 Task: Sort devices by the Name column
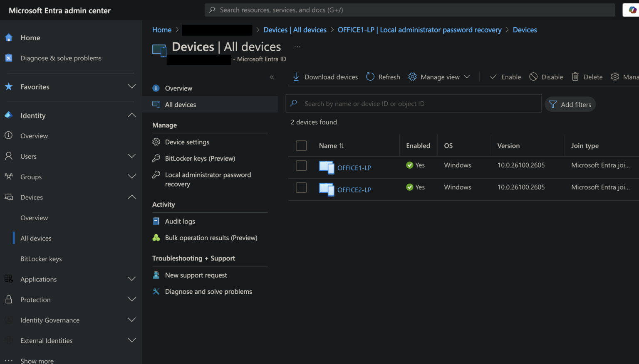tap(331, 145)
